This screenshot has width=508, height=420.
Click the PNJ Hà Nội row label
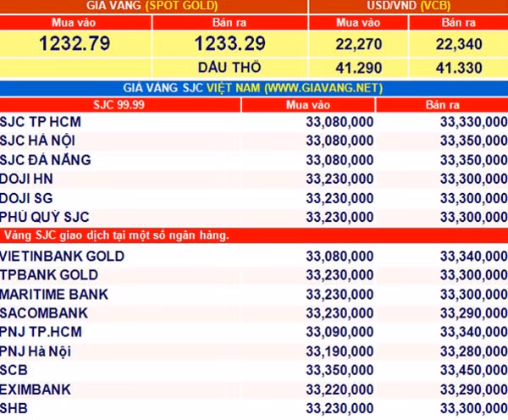coord(36,351)
